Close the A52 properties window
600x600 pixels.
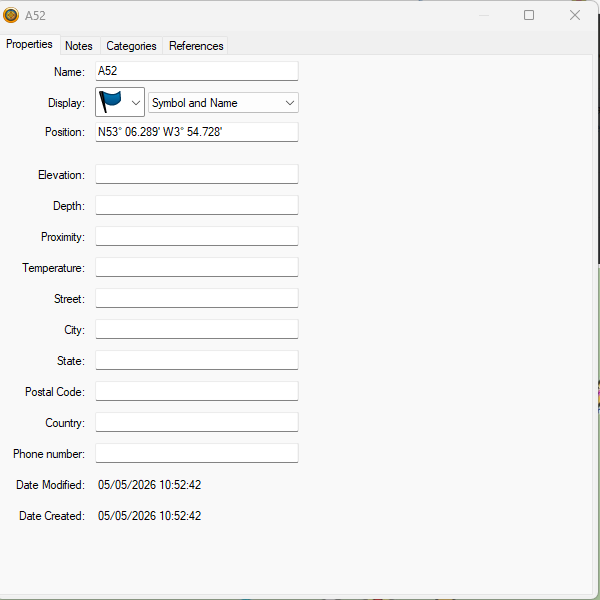click(x=575, y=15)
